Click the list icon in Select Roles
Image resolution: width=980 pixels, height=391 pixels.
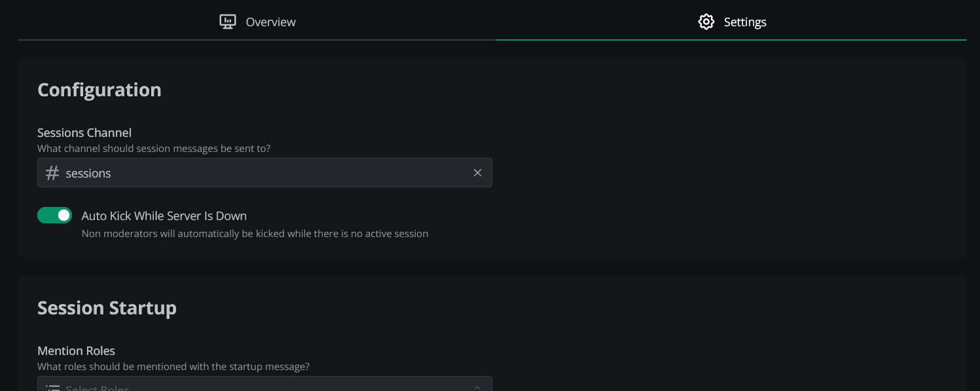point(52,388)
